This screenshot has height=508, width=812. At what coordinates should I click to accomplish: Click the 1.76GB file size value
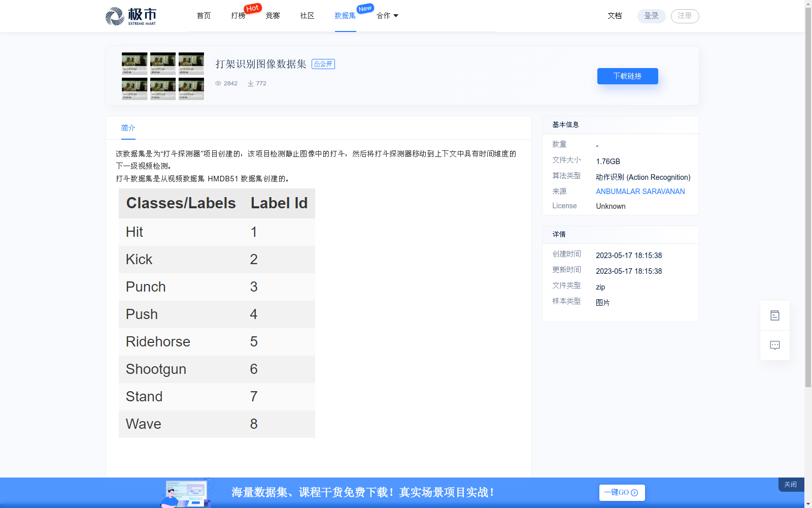click(608, 162)
